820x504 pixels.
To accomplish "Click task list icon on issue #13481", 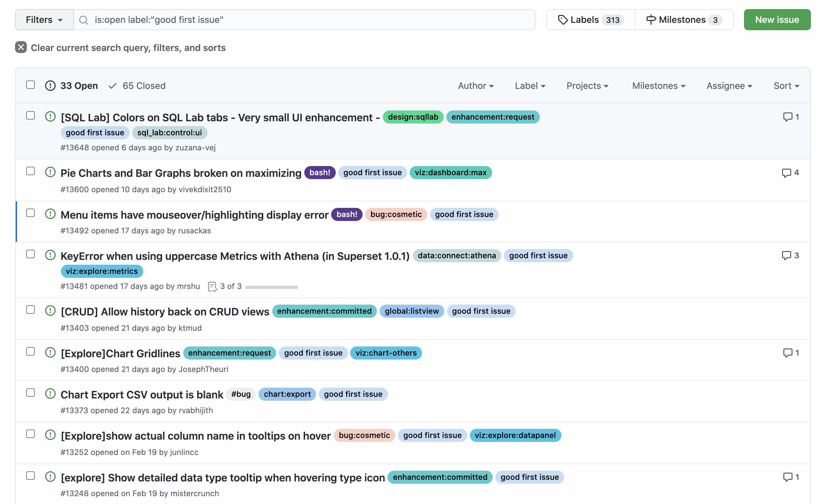I will [x=212, y=287].
